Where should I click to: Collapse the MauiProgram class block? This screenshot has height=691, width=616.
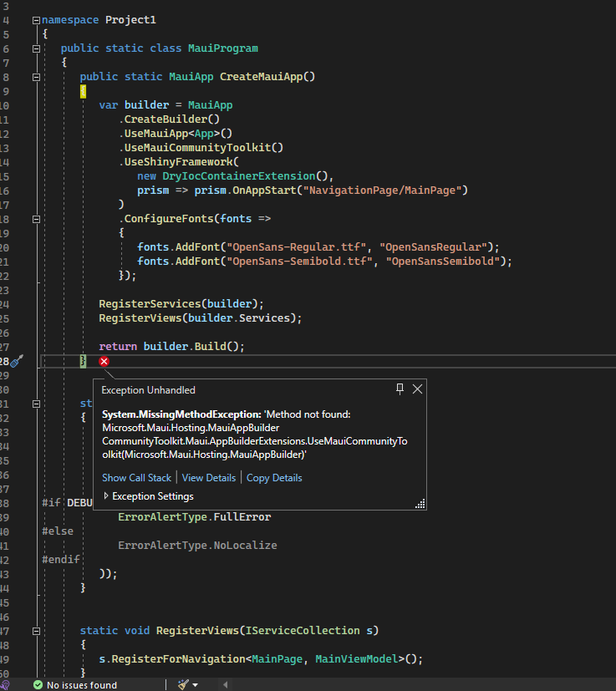(36, 49)
